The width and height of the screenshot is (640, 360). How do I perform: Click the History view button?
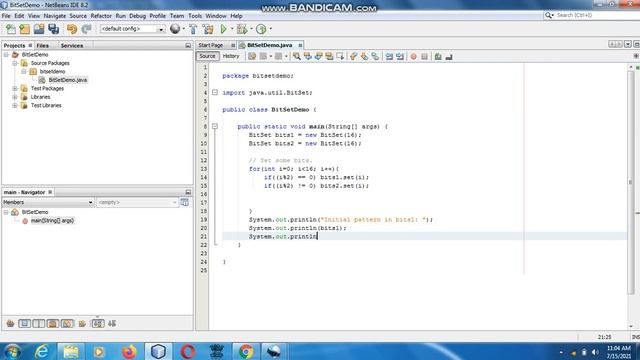click(x=231, y=56)
